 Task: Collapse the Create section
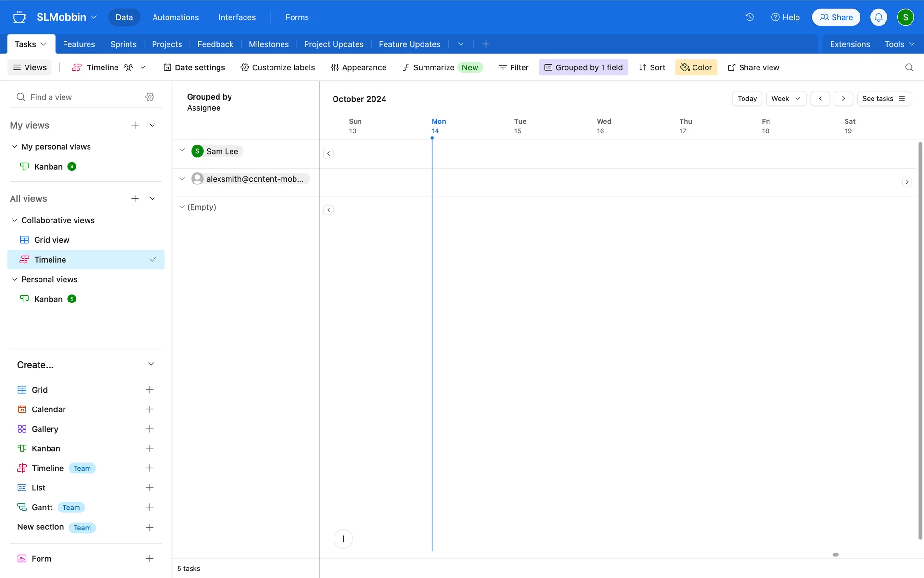coord(151,365)
